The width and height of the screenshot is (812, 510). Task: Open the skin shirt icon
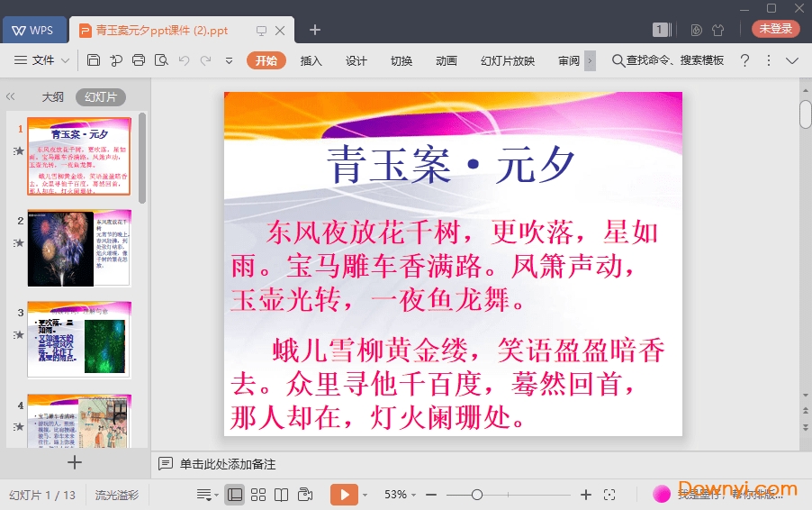[x=717, y=30]
